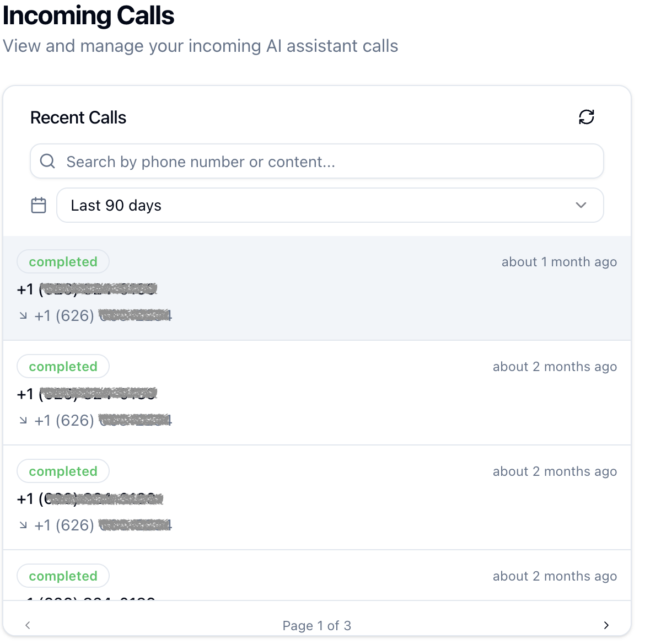Click the magnifying glass search icon
The height and width of the screenshot is (644, 645).
point(47,161)
